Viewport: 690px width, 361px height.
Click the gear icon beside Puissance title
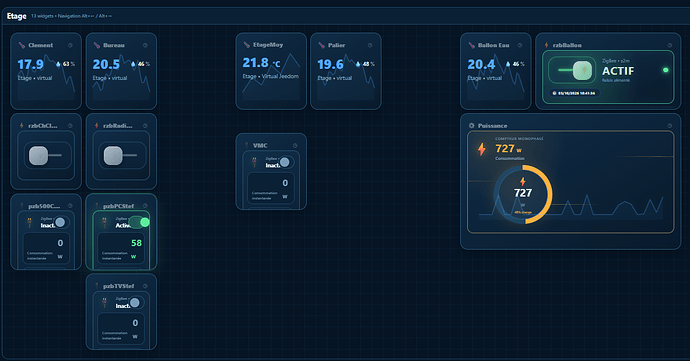pos(472,126)
